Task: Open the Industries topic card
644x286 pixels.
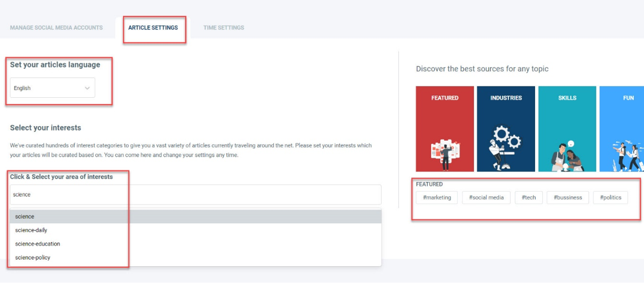Action: tap(506, 129)
